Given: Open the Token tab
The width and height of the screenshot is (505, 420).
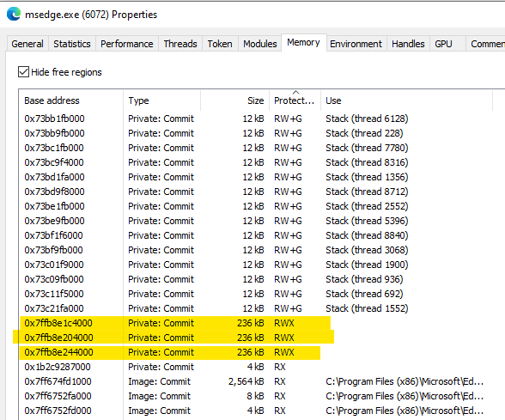Looking at the screenshot, I should 220,44.
